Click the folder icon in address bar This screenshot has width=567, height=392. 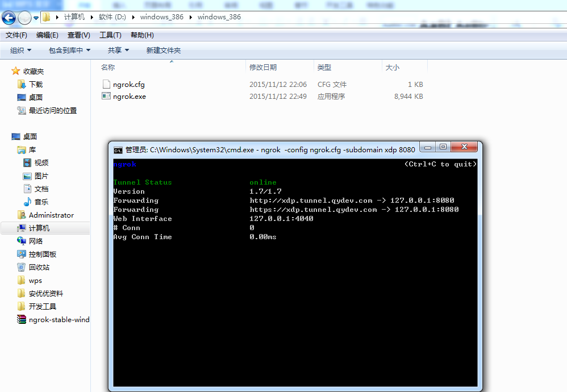(x=46, y=17)
